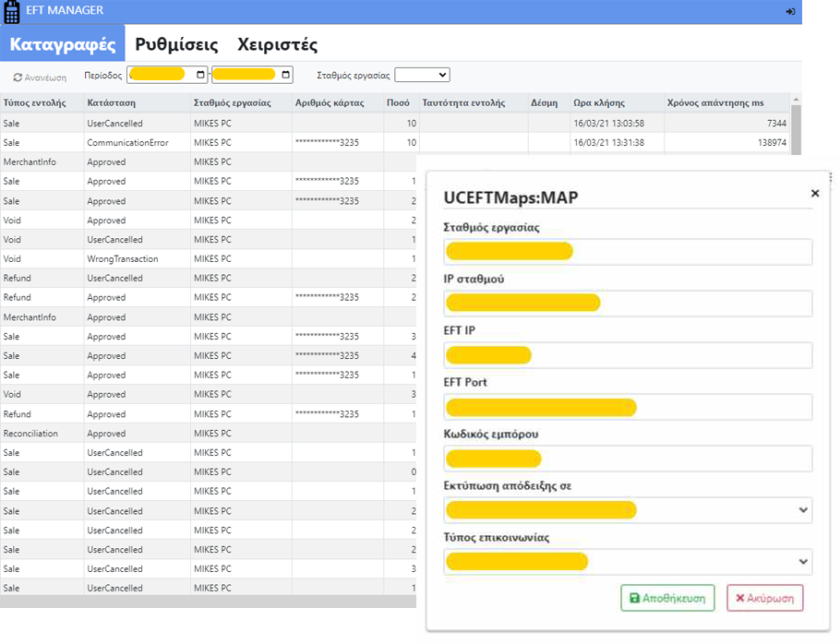This screenshot has height=644, width=840.
Task: Click the EFT Manager terminal logo icon
Action: pos(12,11)
